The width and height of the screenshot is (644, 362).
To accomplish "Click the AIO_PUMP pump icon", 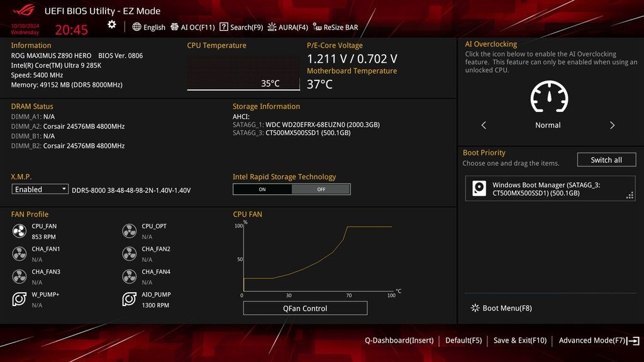I will point(130,299).
